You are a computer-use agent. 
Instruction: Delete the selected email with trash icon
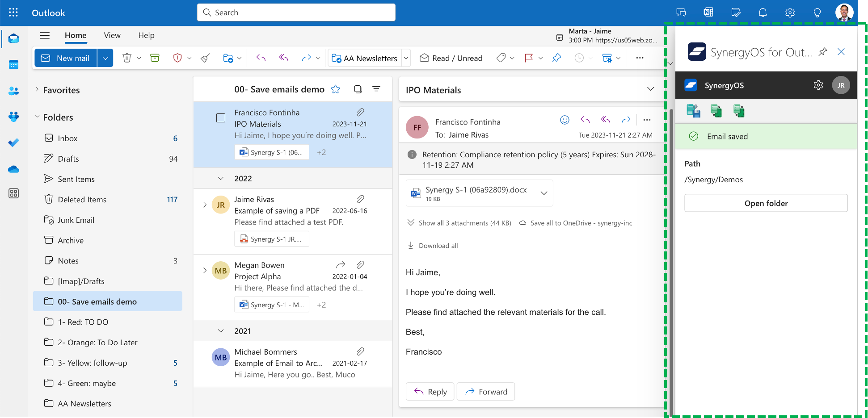[127, 58]
